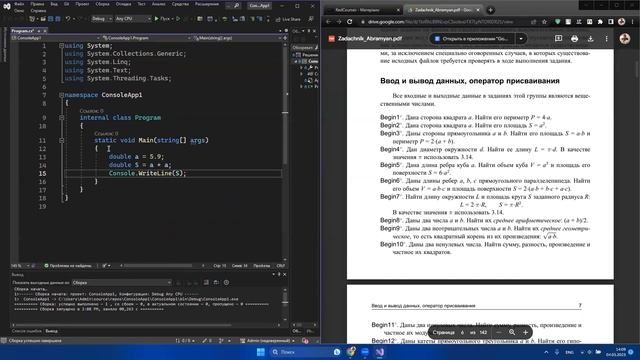Collapse namespace ConsoleApp1 block
This screenshot has height=360, width=640.
[x=61, y=95]
